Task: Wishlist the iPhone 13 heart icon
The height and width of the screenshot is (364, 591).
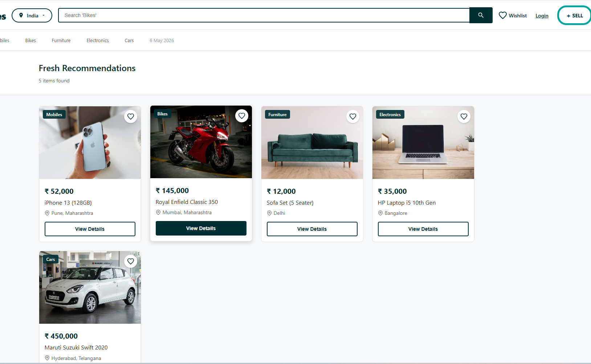Action: click(131, 116)
